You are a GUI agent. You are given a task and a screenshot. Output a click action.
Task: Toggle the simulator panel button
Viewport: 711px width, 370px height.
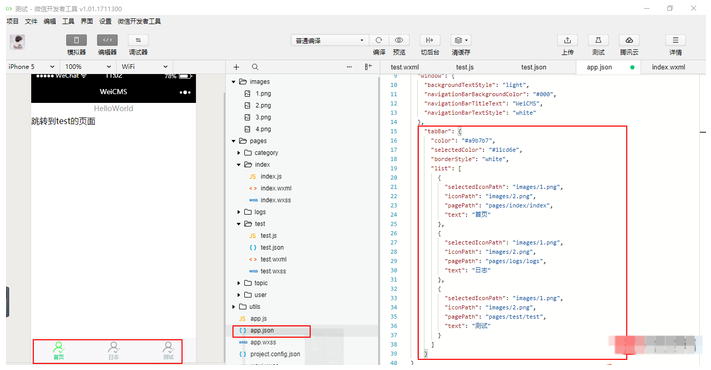(76, 40)
